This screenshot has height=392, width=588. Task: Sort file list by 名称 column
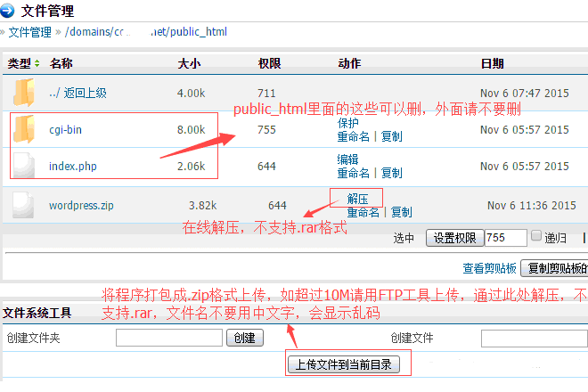pos(61,64)
